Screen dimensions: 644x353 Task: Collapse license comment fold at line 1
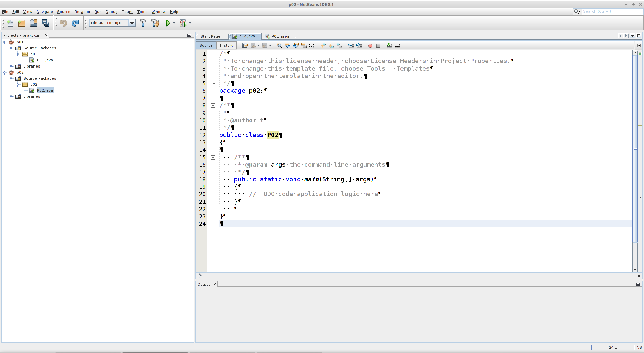click(x=213, y=54)
